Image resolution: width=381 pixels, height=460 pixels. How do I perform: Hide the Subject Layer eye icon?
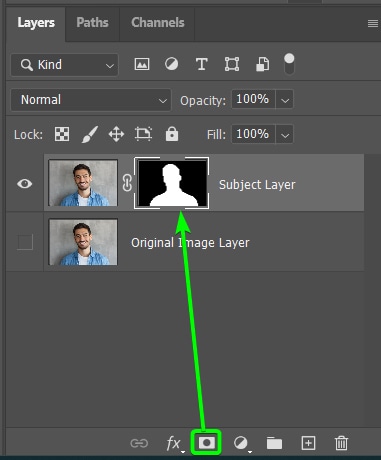click(x=25, y=183)
